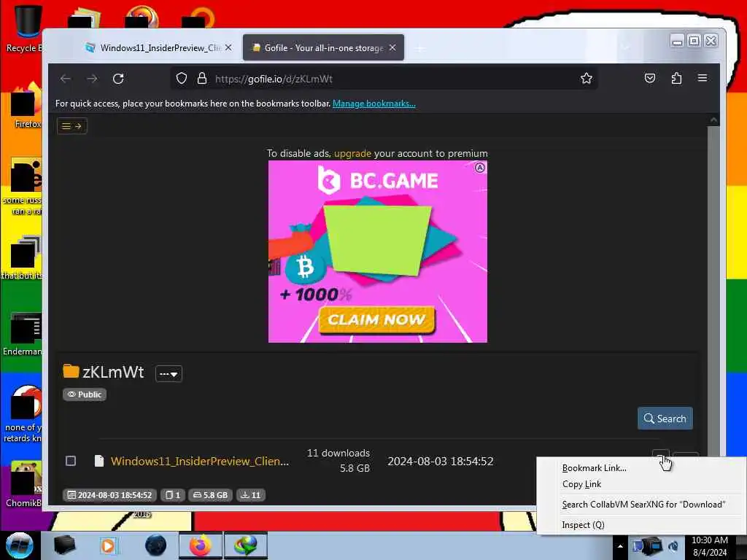This screenshot has height=560, width=747.
Task: Close the Windows11_InsiderPreview tab
Action: 228,47
